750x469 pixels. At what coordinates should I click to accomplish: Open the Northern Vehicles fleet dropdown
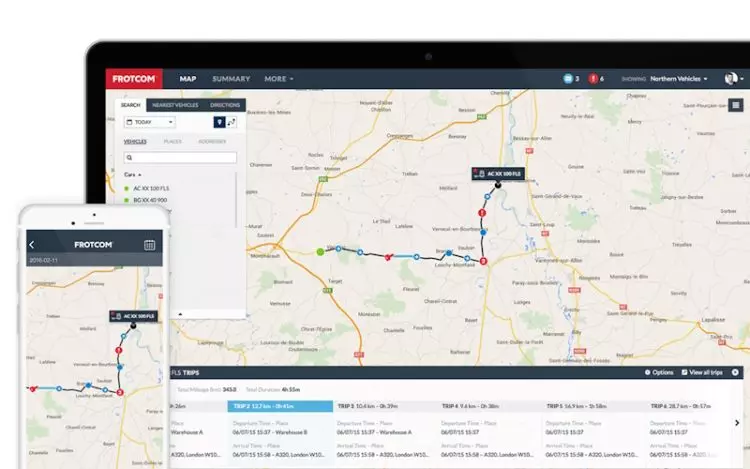679,78
